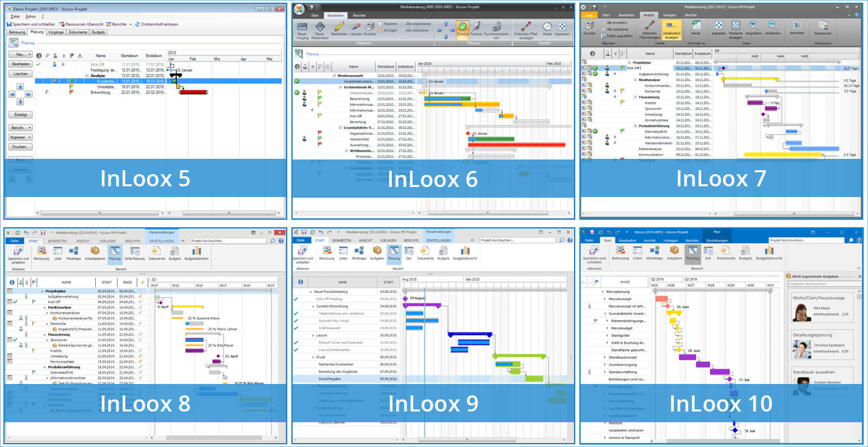Open the Anordnen dropdown in InLoox 7

(x=796, y=27)
